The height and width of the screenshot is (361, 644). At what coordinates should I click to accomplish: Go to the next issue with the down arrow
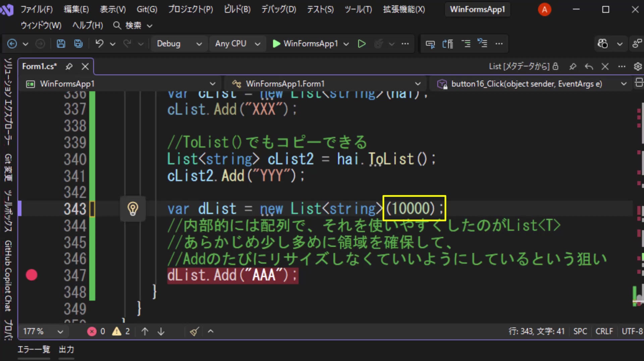[x=161, y=331]
